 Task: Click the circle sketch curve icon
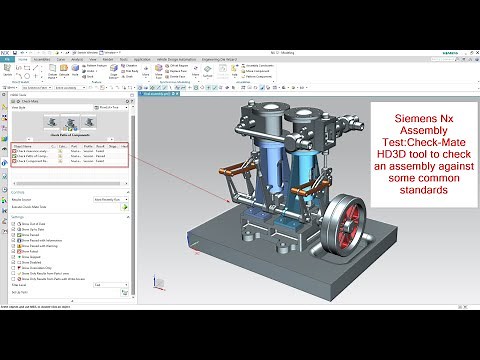pyautogui.click(x=27, y=76)
